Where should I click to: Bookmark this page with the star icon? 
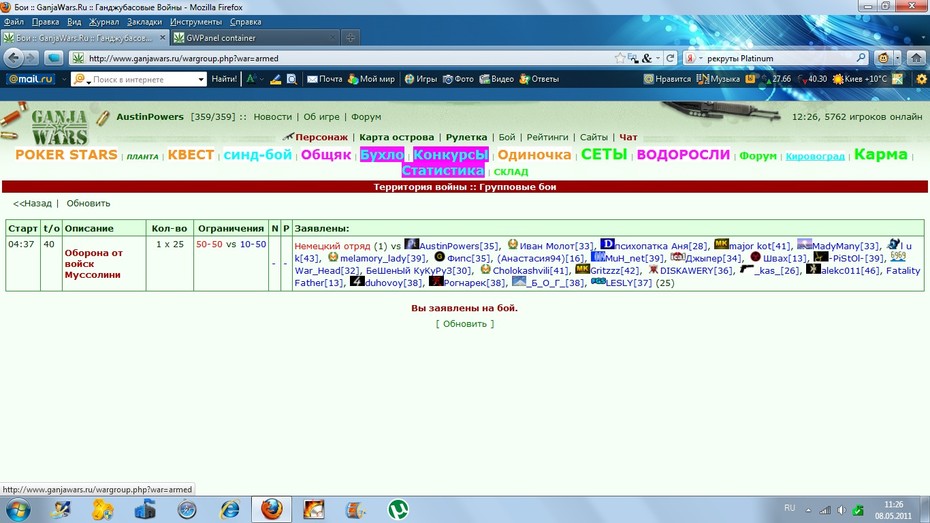(620, 58)
